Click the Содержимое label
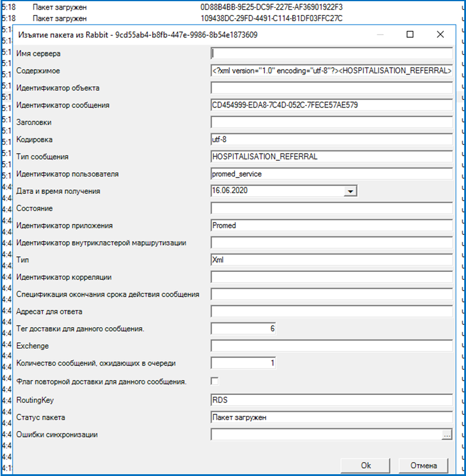466x476 pixels. point(38,71)
